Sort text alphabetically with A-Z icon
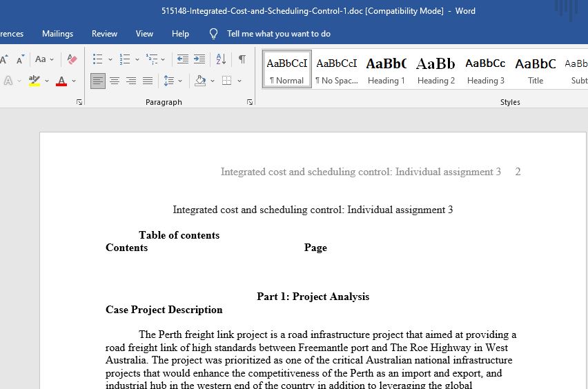This screenshot has width=588, height=389. tap(221, 59)
